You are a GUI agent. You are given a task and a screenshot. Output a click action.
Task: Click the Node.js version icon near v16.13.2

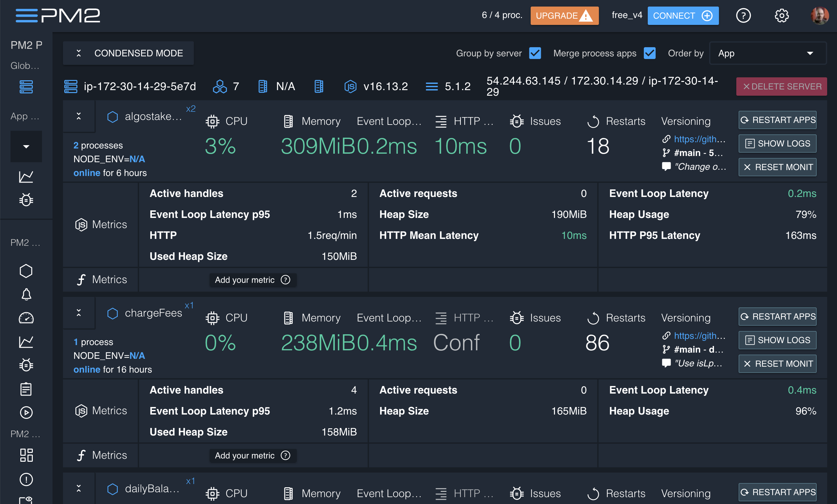pyautogui.click(x=350, y=87)
